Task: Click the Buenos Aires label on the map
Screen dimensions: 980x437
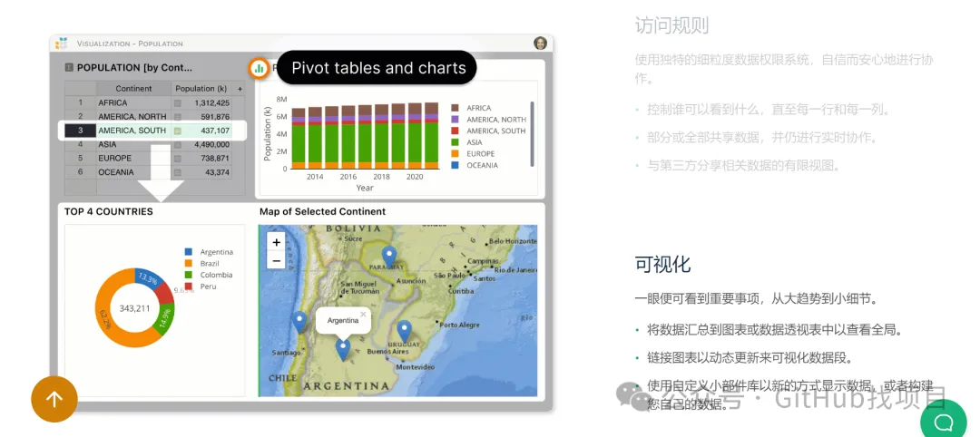Action: point(387,352)
